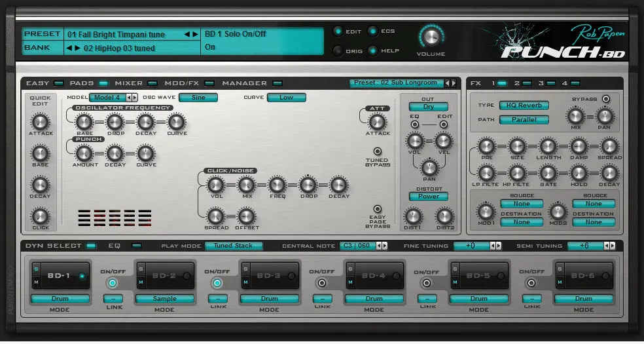Click the output PAN knob under VOL
The height and width of the screenshot is (344, 644).
[x=429, y=167]
